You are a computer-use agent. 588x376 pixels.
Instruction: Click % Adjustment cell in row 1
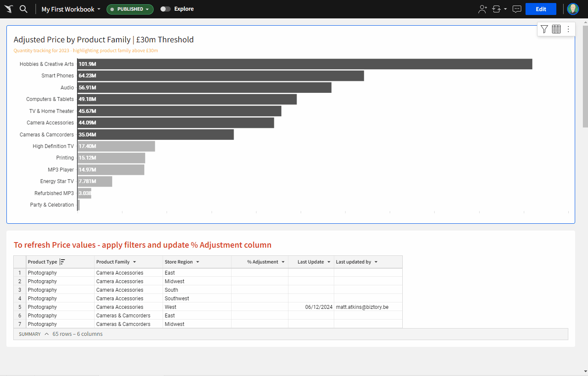[x=260, y=273]
